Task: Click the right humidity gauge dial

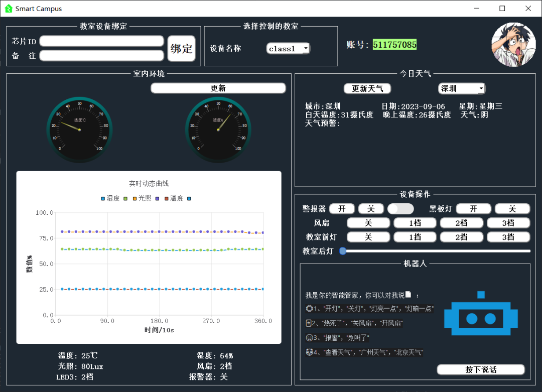Action: [218, 129]
